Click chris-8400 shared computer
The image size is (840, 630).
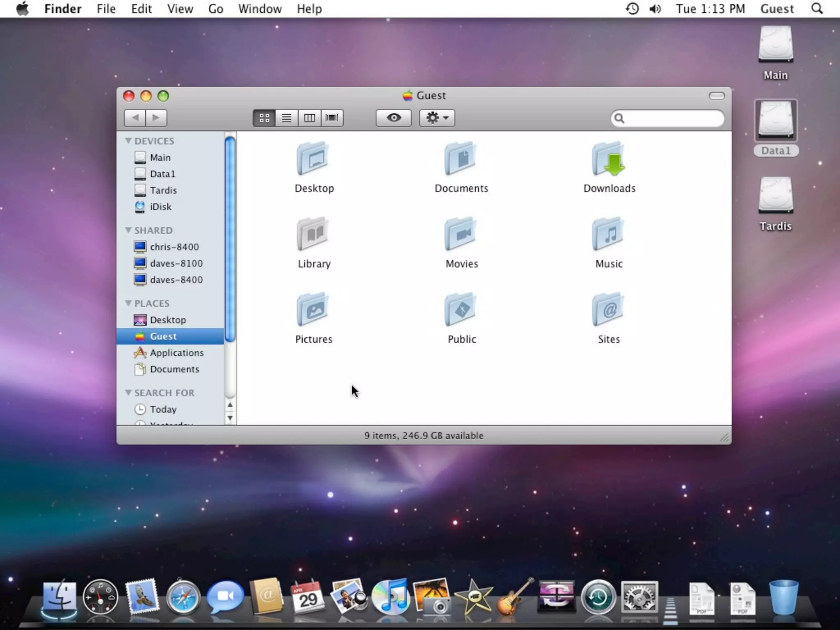(x=174, y=247)
